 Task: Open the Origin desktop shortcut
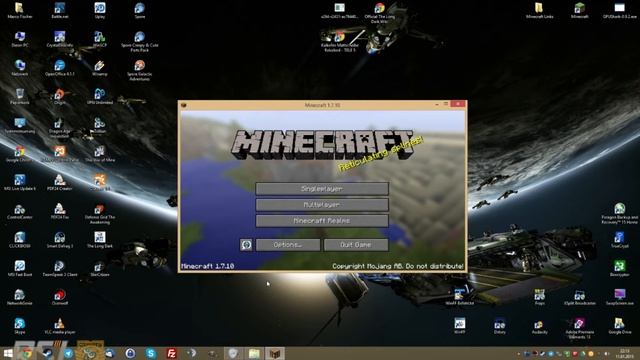60,97
